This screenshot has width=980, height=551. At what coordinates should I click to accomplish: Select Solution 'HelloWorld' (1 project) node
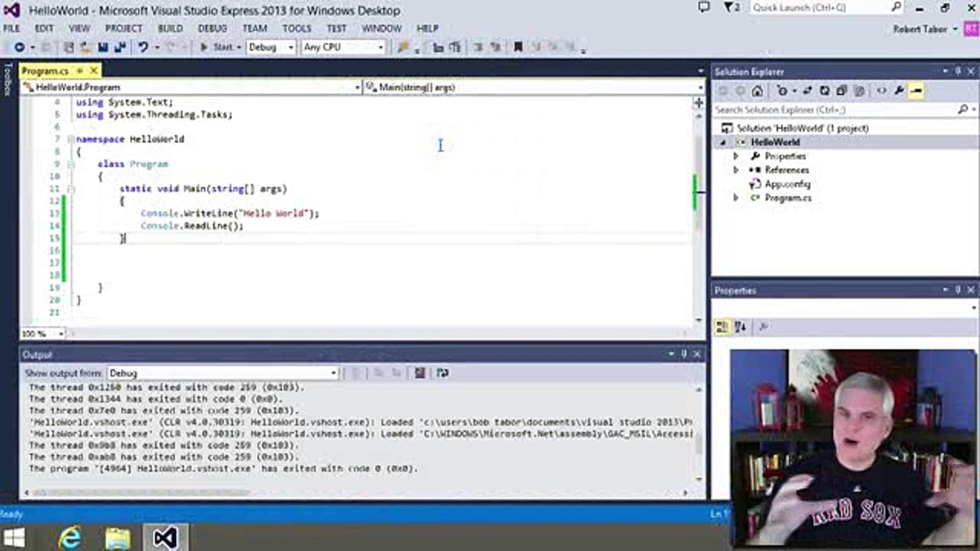tap(802, 128)
